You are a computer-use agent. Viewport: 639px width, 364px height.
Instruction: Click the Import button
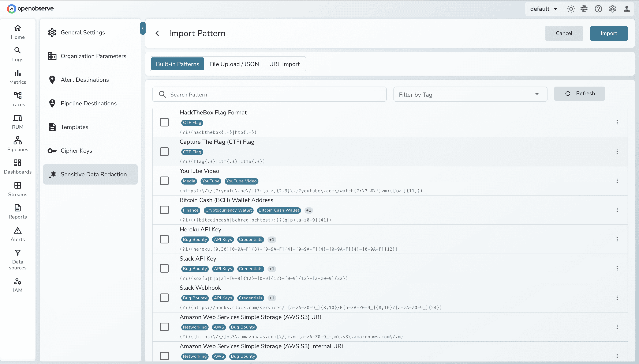coord(609,33)
